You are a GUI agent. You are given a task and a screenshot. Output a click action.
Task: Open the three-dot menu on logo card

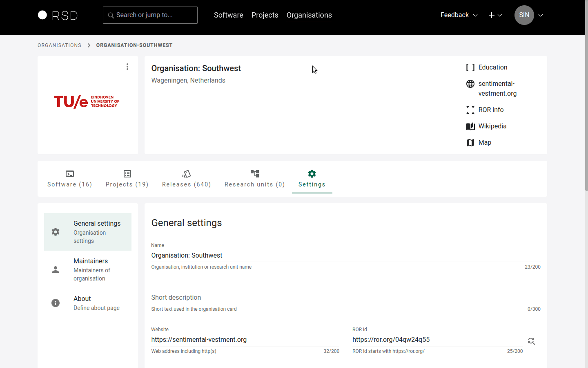(127, 67)
